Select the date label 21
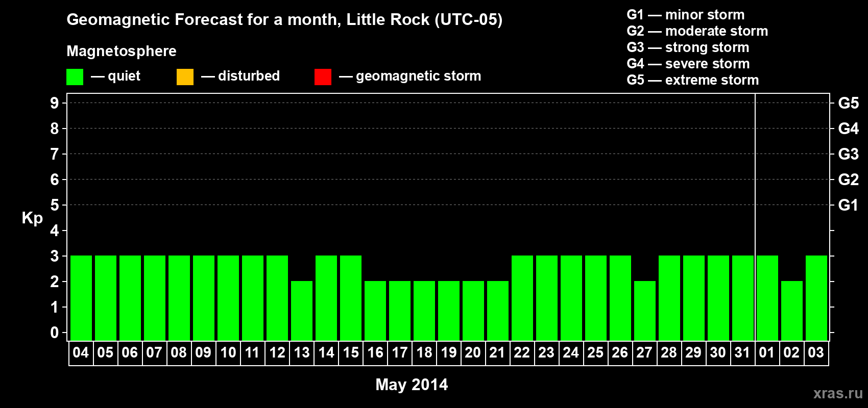868x408 pixels. [x=497, y=352]
